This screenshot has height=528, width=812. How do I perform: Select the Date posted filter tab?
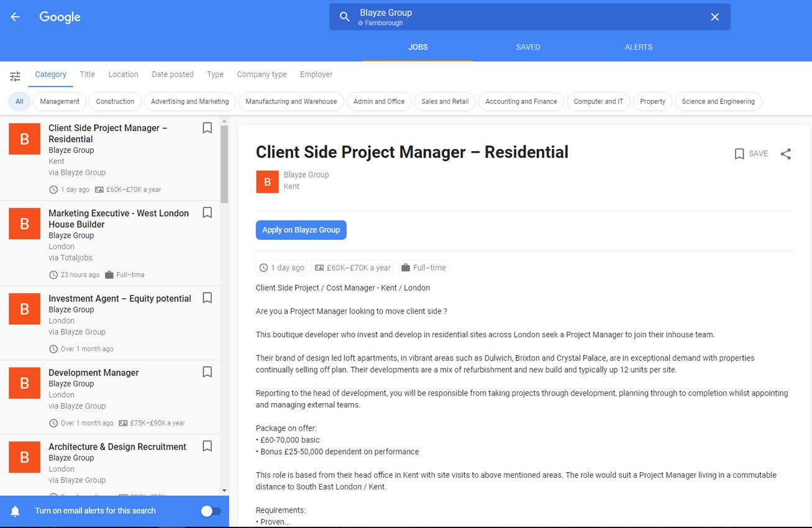point(173,75)
